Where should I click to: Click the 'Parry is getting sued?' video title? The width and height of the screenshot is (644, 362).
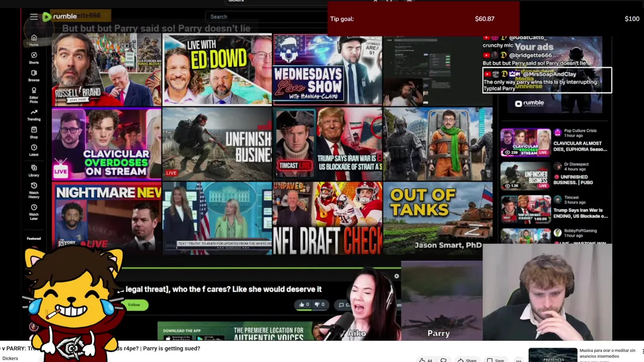point(172,348)
